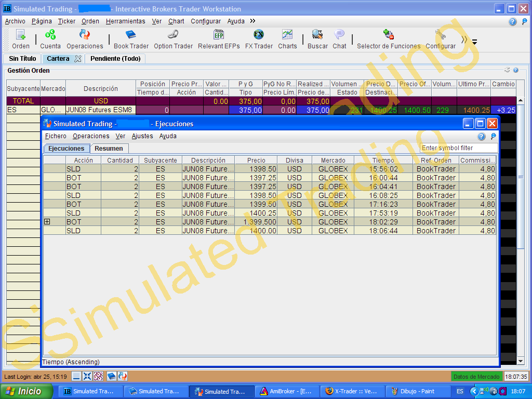Image resolution: width=532 pixels, height=399 pixels.
Task: Expand the BOT 1.399,500 execution row
Action: (x=47, y=222)
